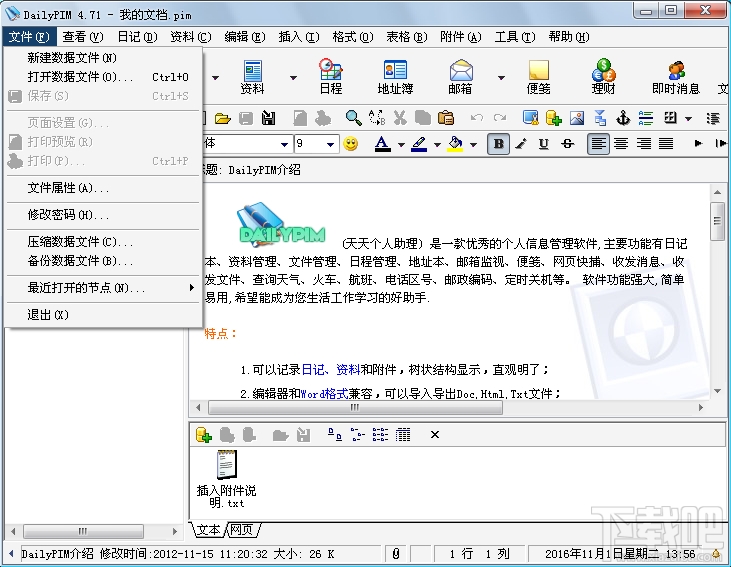
Task: Click the editor horizontal scrollbar thumb
Action: [x=355, y=408]
